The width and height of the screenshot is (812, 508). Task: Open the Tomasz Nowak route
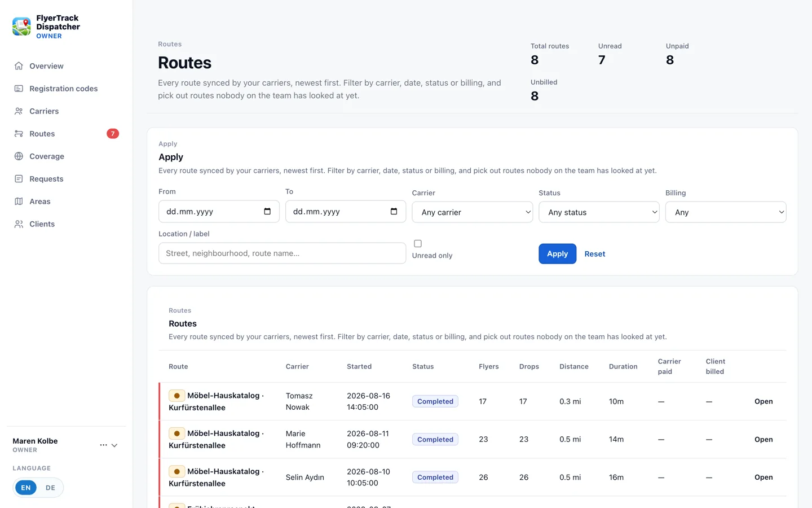[x=764, y=401]
